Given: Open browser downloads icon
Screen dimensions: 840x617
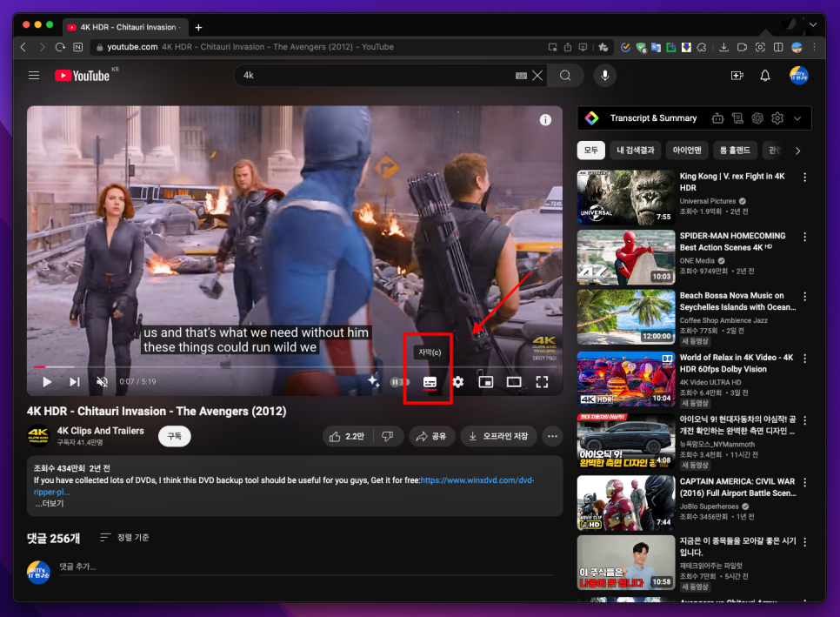Looking at the screenshot, I should tap(723, 47).
